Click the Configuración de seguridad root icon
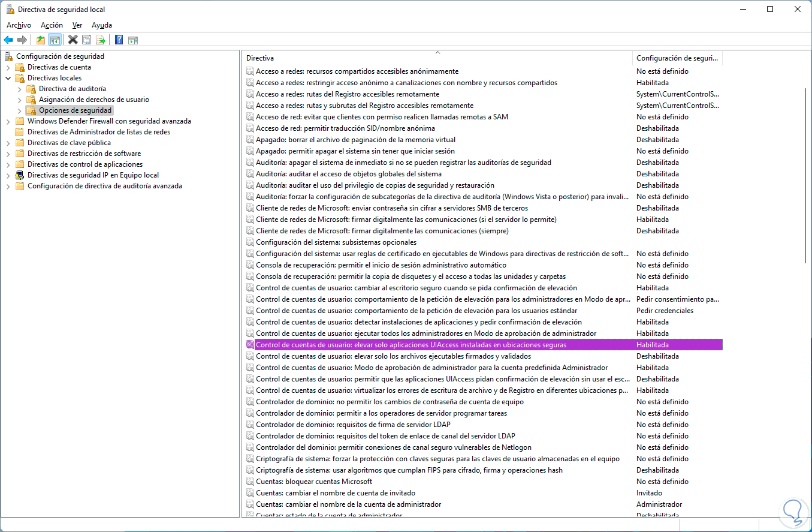 pyautogui.click(x=9, y=56)
